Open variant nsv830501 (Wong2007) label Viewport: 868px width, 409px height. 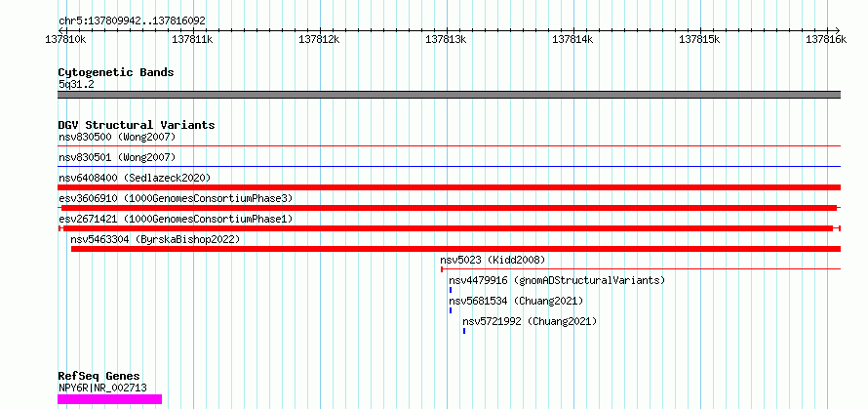(x=117, y=157)
